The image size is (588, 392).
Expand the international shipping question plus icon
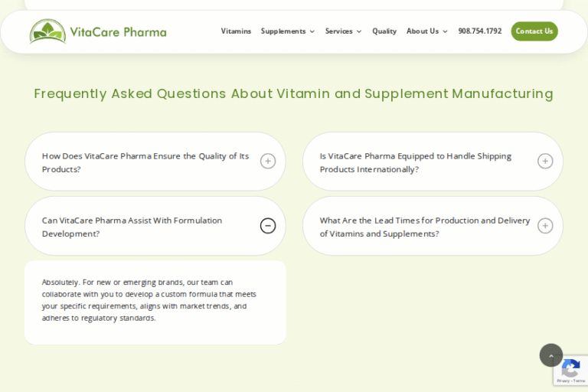545,161
